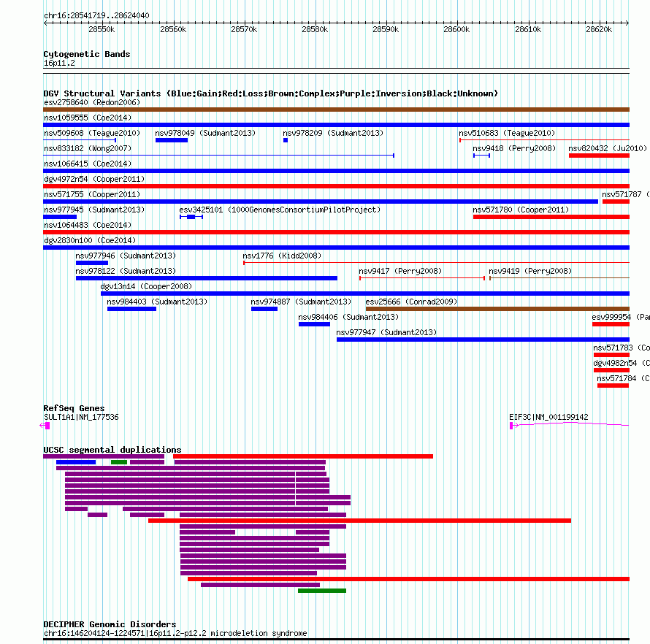Click the short green segmental duplication bar near top

[119, 462]
